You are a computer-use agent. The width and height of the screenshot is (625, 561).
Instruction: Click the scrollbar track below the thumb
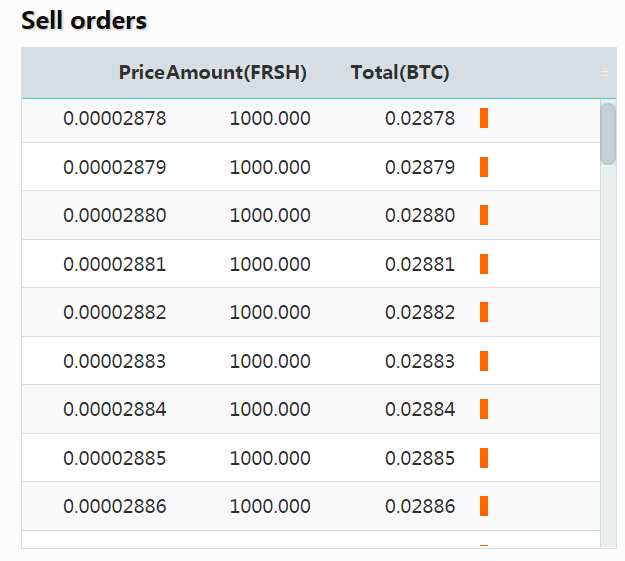[608, 350]
